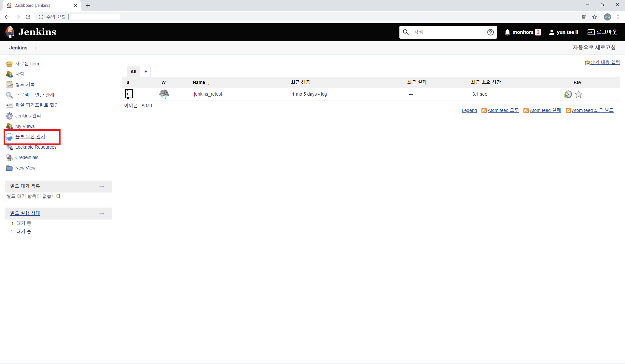Click the monitors notification count badge
Viewport: 625px width, 364px height.
[538, 32]
